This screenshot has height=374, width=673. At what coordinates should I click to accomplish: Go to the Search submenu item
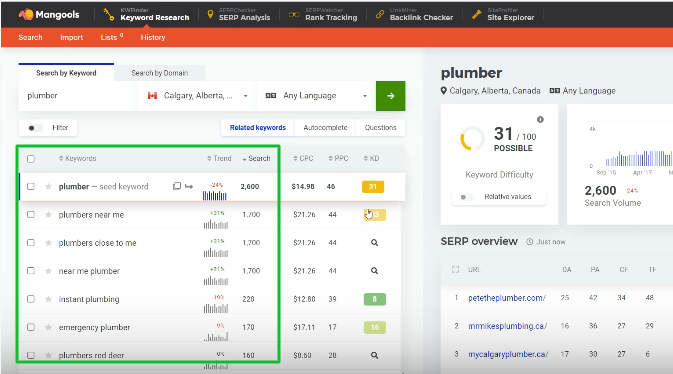point(30,37)
